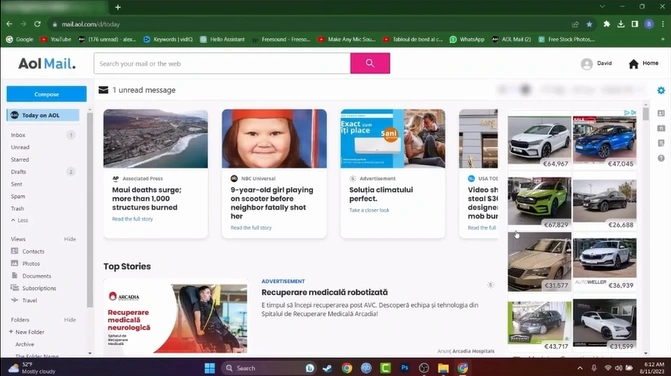This screenshot has width=671, height=376.
Task: Open the €64,967 white car ad
Action: pyautogui.click(x=540, y=141)
